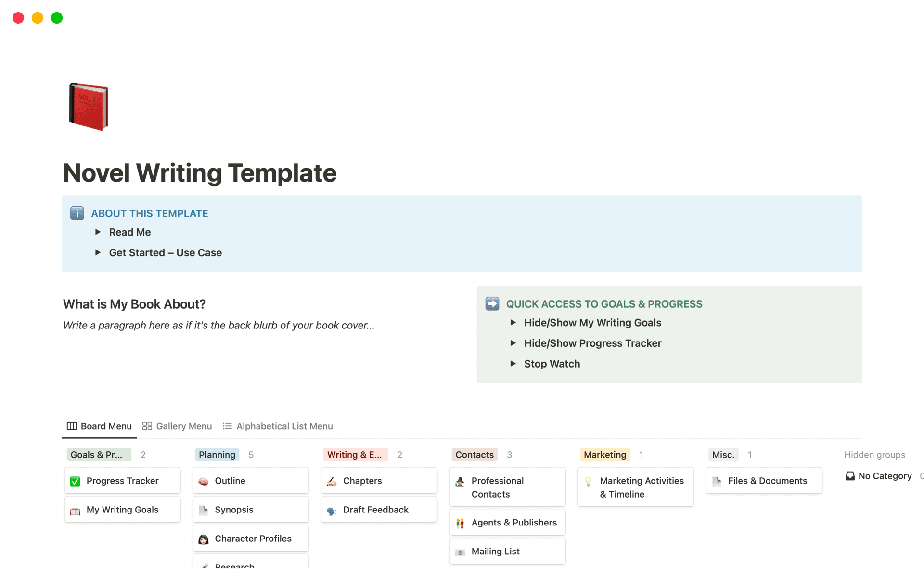Viewport: 924px width, 578px height.
Task: Click the book blurb placeholder text to edit
Action: pos(218,325)
